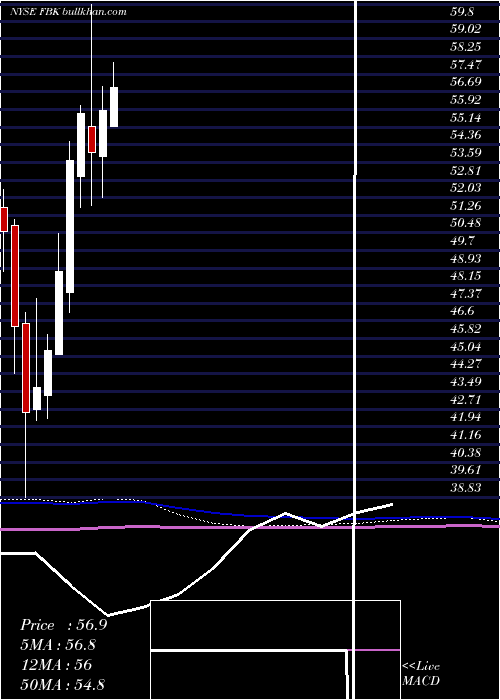
Task: Select the tall white candlestick spanning 47 to 53
Action: coord(70,226)
